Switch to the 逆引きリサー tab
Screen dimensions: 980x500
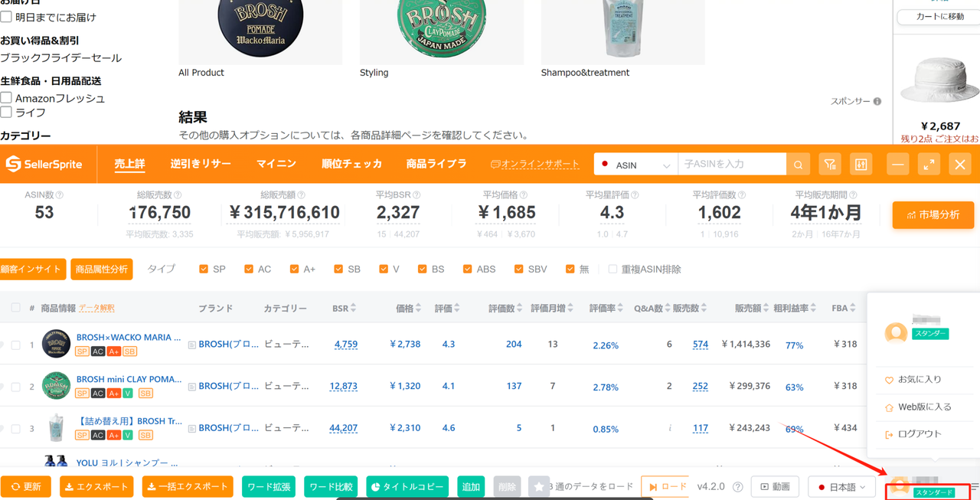point(201,164)
